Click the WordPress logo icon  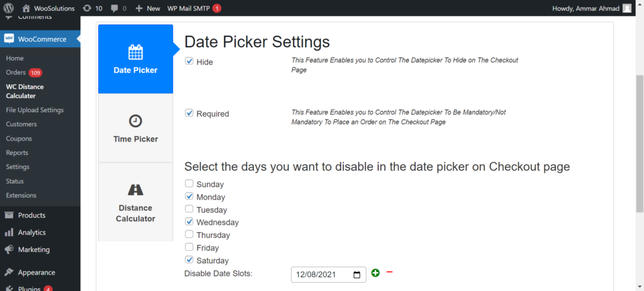point(9,8)
